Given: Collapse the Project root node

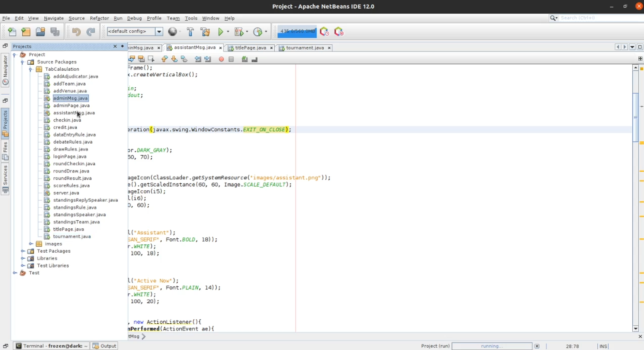Looking at the screenshot, I should [15, 55].
